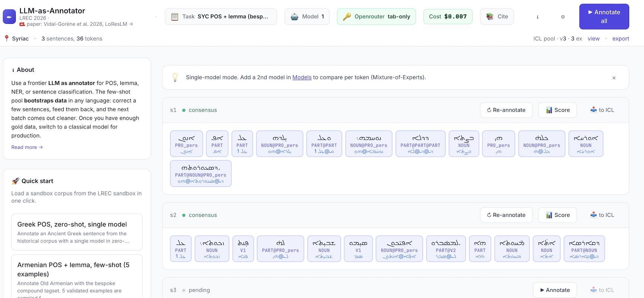Click the 'ICL pool · v3 · 3 ex' text
644x298 pixels.
coord(558,39)
